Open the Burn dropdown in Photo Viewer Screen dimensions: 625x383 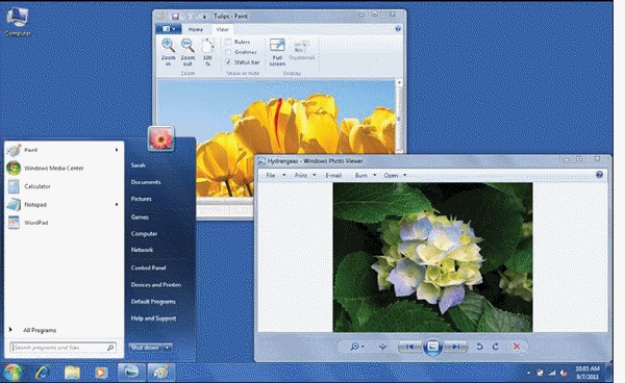tap(365, 175)
